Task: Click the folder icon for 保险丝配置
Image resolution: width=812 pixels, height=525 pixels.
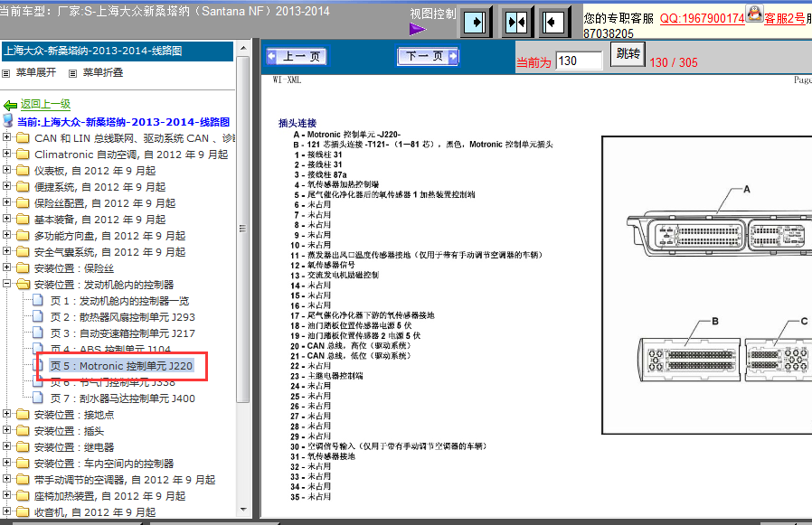Action: (23, 203)
